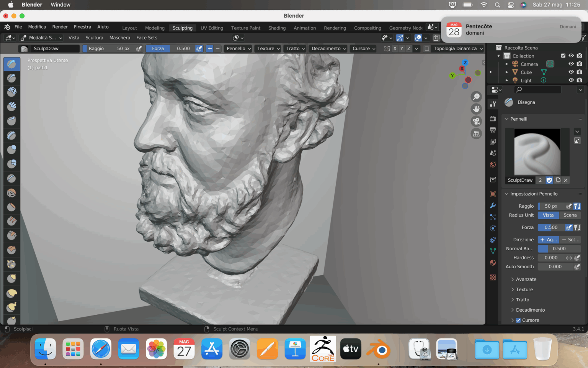Open the Render menu
The image size is (588, 368).
60,27
